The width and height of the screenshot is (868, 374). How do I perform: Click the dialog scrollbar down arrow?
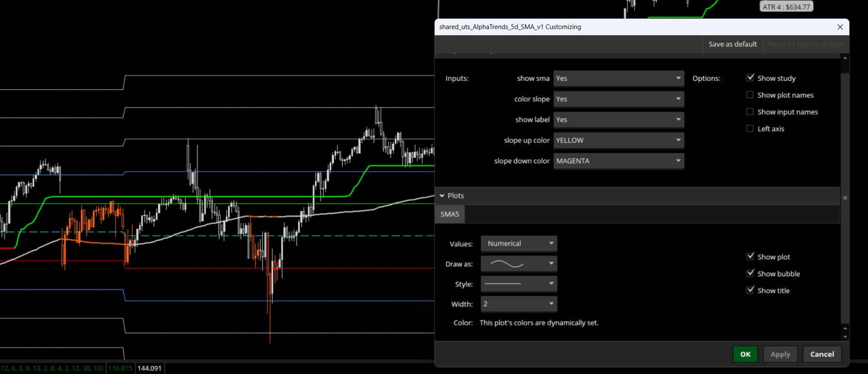tap(845, 337)
